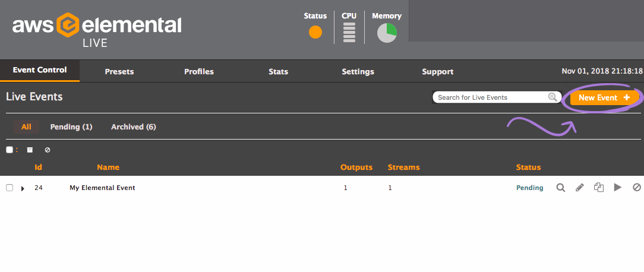Open the CPU usage bars indicator
644x272 pixels.
coord(349,33)
